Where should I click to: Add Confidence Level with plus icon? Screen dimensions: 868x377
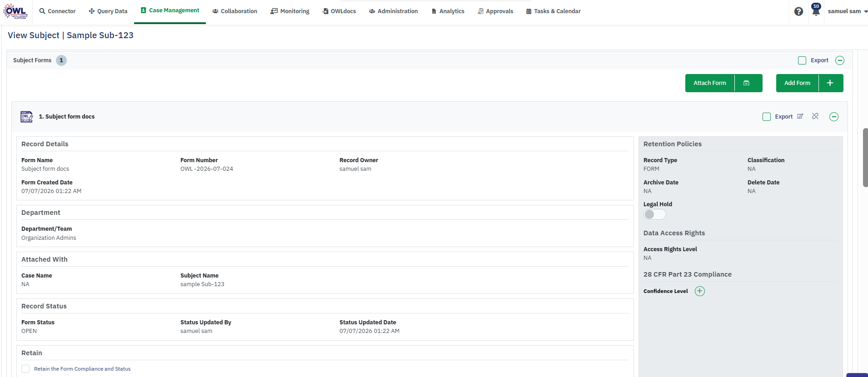point(700,291)
